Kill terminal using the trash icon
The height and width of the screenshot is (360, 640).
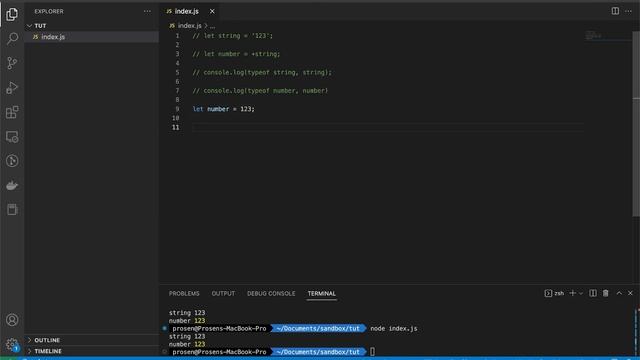(x=606, y=293)
